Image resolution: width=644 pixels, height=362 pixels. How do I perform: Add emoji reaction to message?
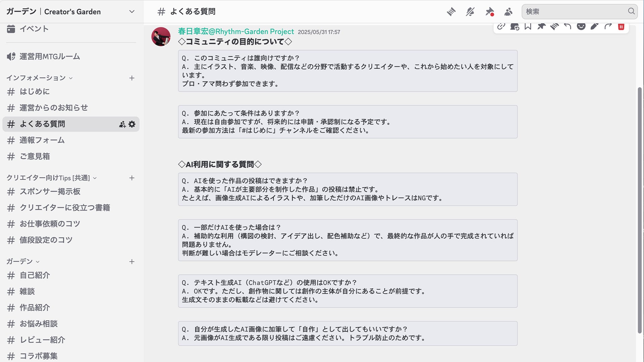581,27
